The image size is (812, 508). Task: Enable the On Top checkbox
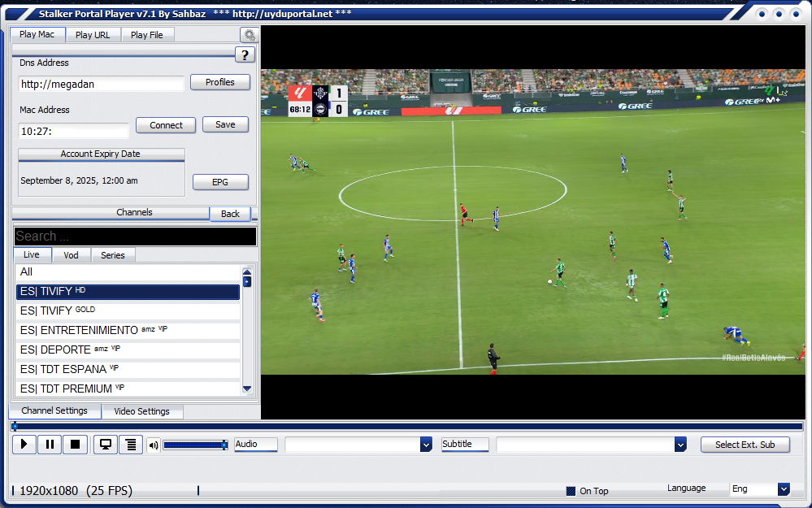pyautogui.click(x=571, y=491)
